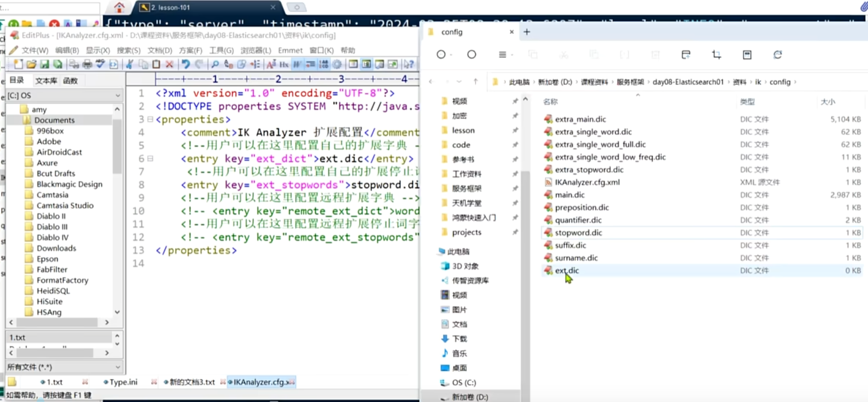Open the 搜索(S) menu

128,50
